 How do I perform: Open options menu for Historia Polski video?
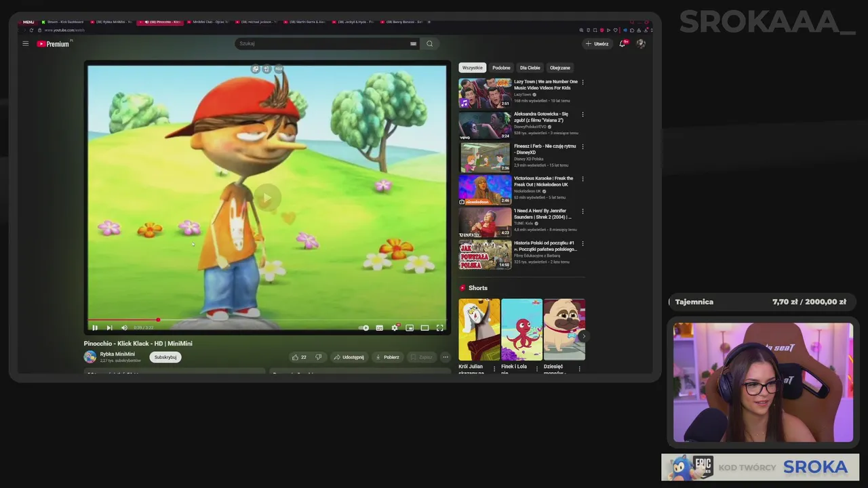click(583, 243)
